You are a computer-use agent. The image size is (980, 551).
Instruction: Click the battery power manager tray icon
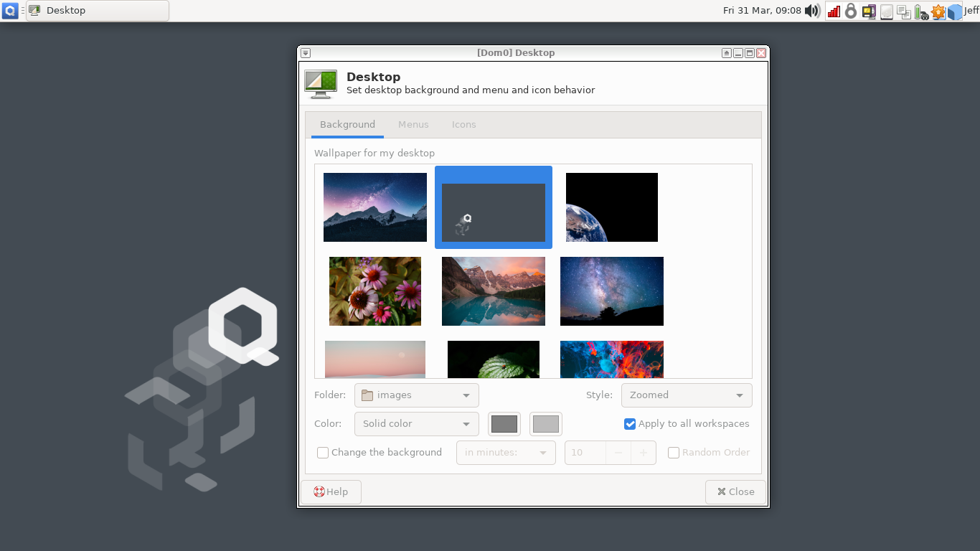(x=921, y=11)
